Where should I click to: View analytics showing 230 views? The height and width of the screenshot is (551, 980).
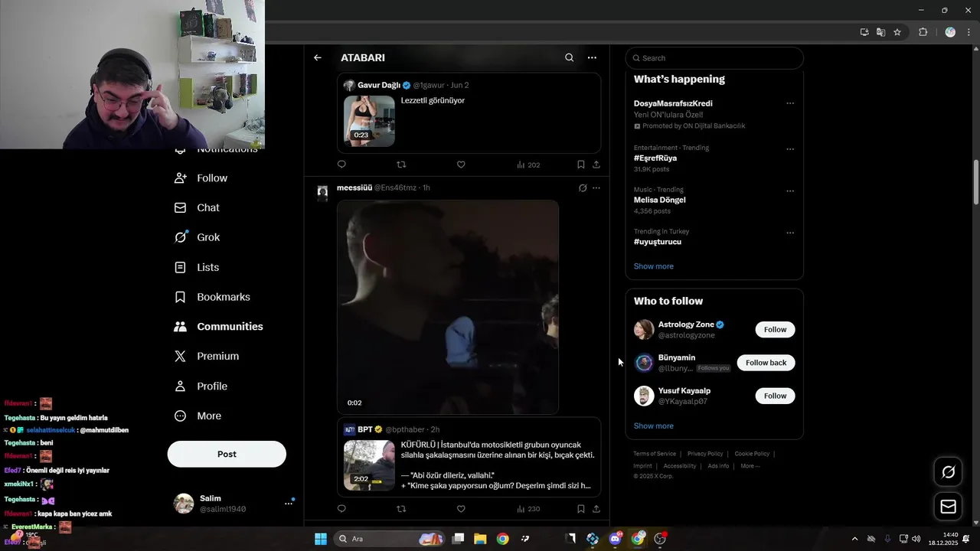(x=528, y=509)
